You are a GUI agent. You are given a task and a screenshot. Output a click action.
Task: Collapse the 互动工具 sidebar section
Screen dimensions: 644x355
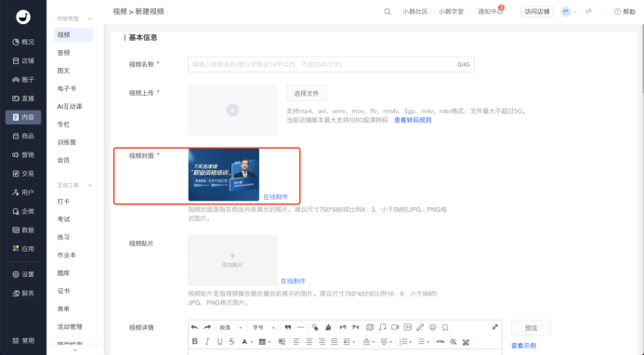(90, 185)
